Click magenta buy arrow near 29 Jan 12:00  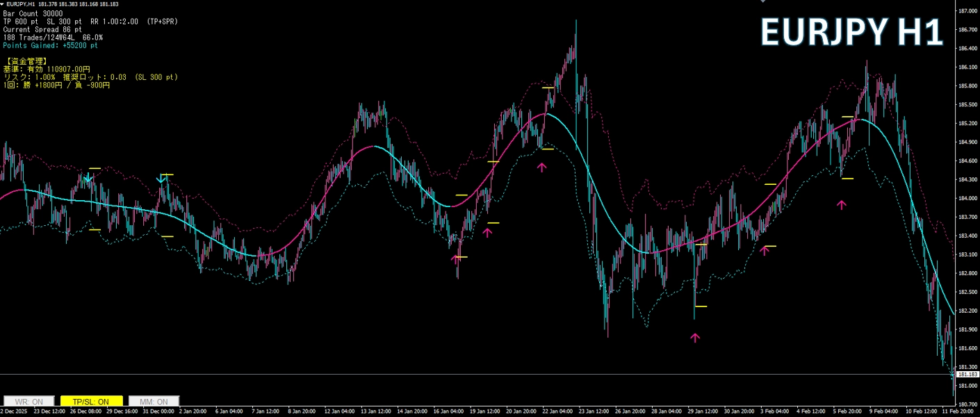(695, 338)
